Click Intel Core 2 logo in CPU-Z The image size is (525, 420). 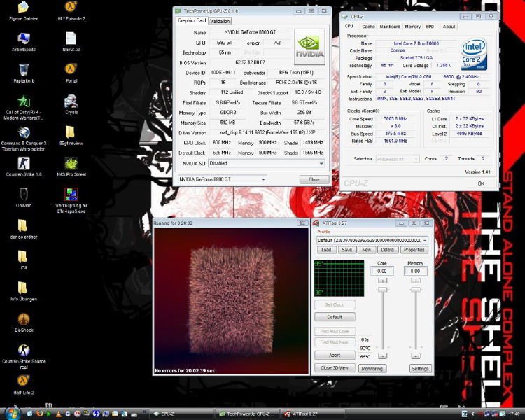[474, 55]
